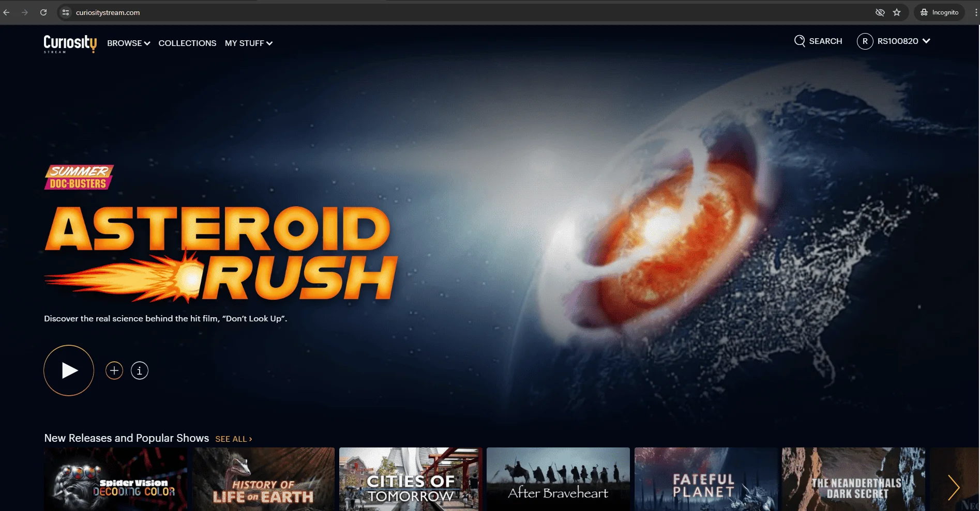Screen dimensions: 980x511
Task: Open The Neanderthals Dark Secret thumbnail
Action: [853, 479]
